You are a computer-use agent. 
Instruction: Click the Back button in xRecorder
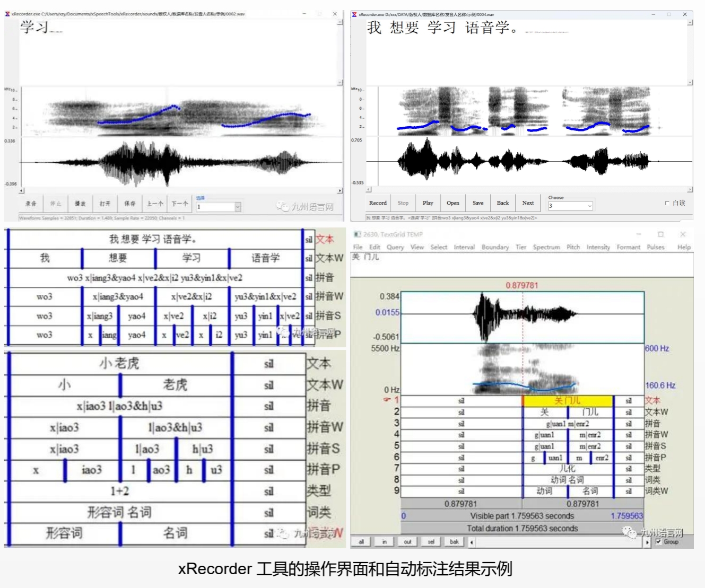[503, 203]
